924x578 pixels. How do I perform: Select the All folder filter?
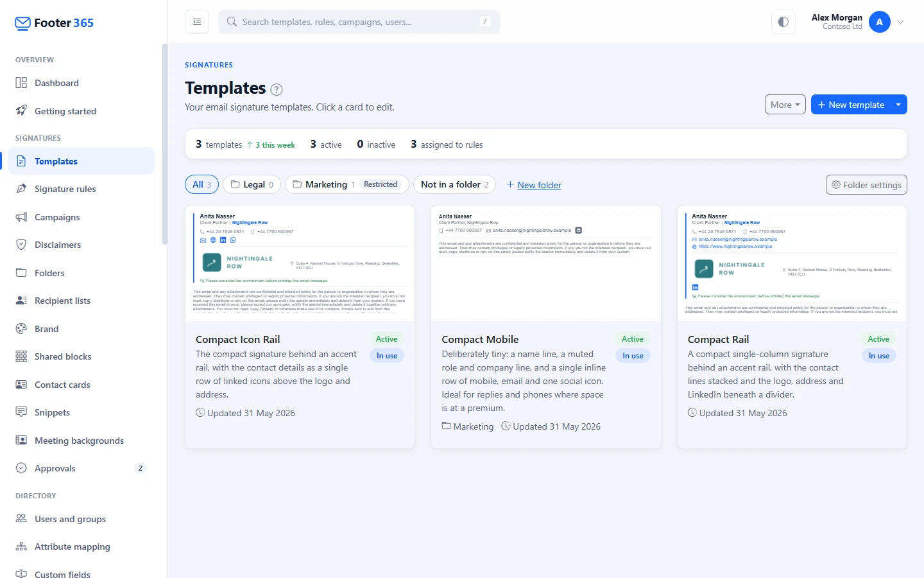pyautogui.click(x=201, y=184)
